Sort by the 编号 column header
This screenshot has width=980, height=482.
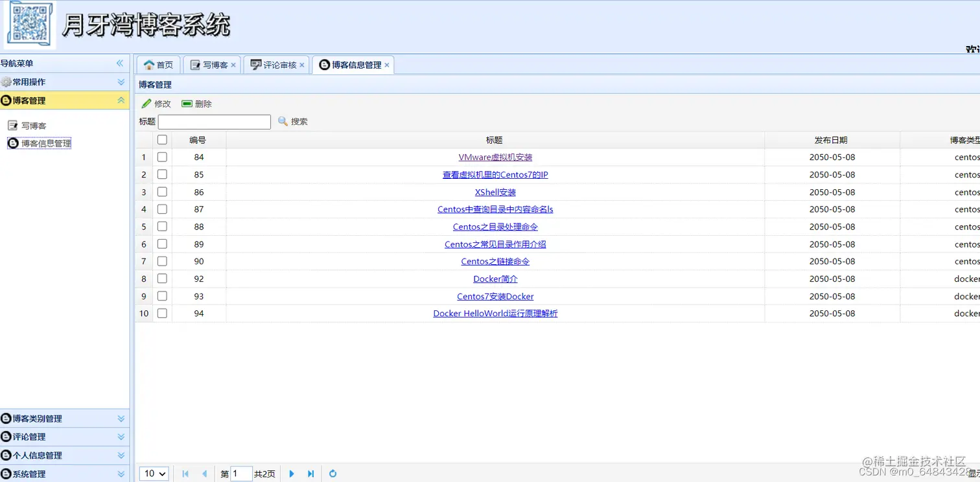pos(198,140)
